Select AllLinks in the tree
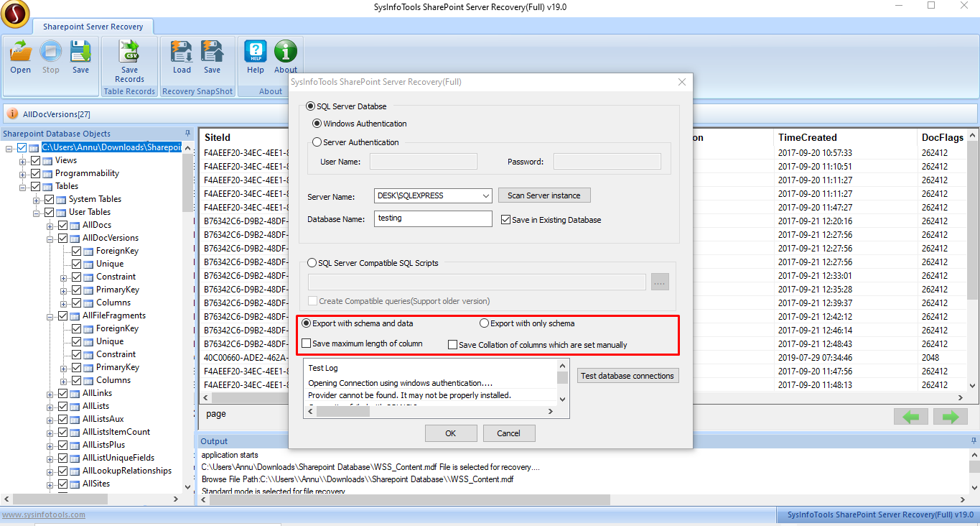980x526 pixels. (x=97, y=393)
